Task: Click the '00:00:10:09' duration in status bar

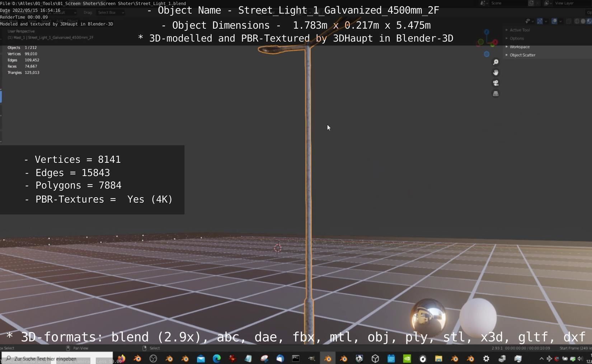Action: (x=539, y=348)
